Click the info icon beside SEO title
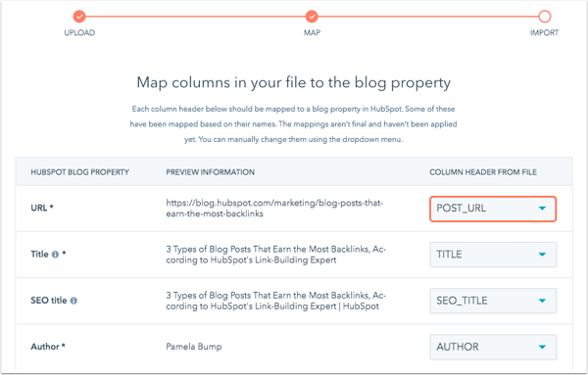 point(73,301)
